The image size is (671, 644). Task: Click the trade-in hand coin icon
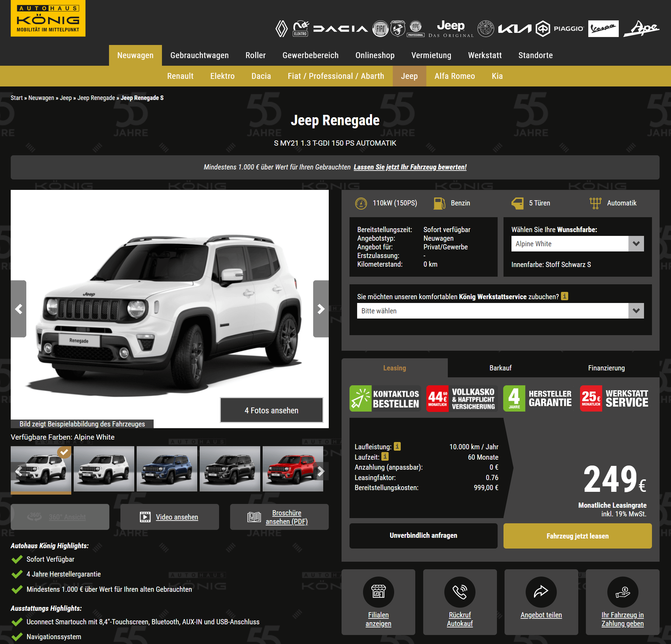pyautogui.click(x=623, y=592)
